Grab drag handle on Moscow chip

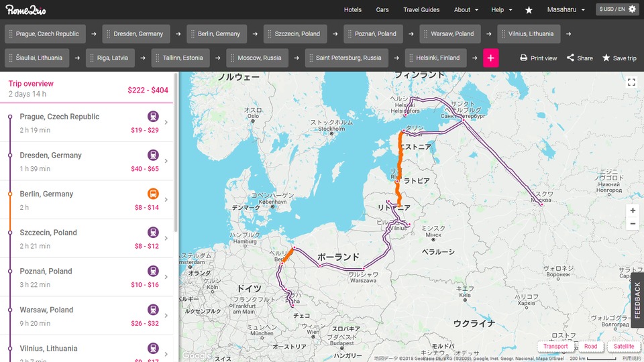[232, 58]
